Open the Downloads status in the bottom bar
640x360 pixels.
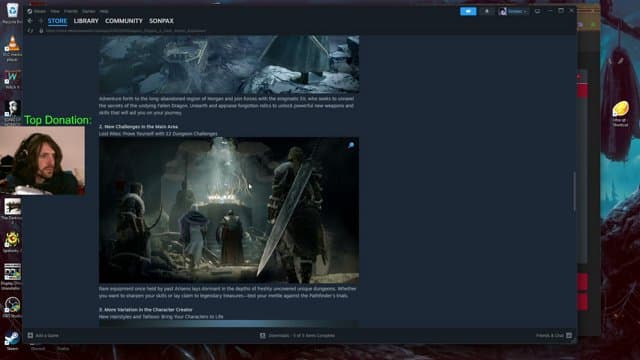[298, 336]
